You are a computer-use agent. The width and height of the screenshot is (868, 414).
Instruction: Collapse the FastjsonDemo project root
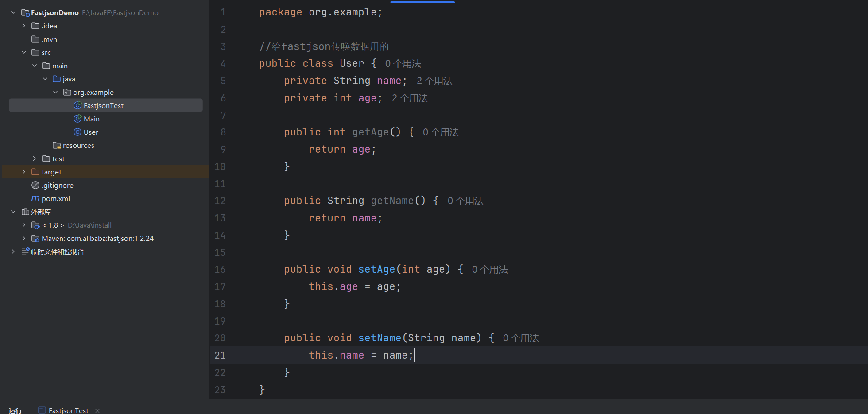tap(13, 12)
